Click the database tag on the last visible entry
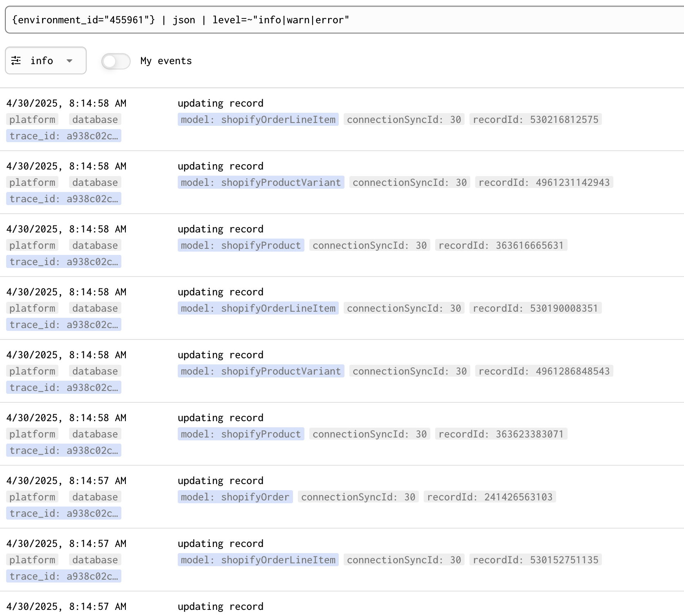Screen dimensions: 684x616 point(95,560)
